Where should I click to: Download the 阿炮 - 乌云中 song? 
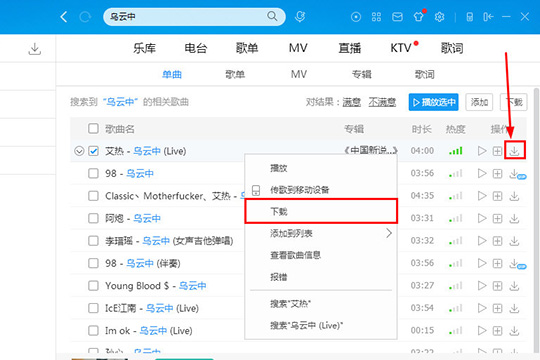[514, 218]
